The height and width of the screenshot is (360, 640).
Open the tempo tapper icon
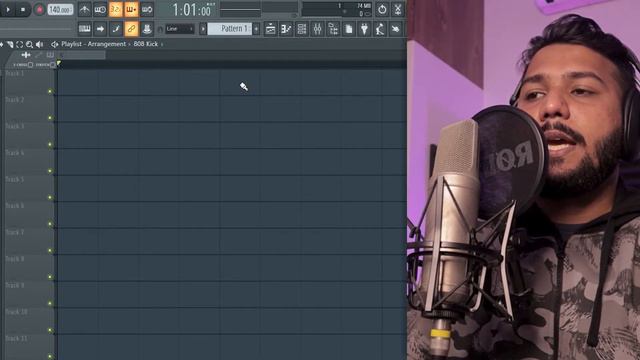(380, 29)
